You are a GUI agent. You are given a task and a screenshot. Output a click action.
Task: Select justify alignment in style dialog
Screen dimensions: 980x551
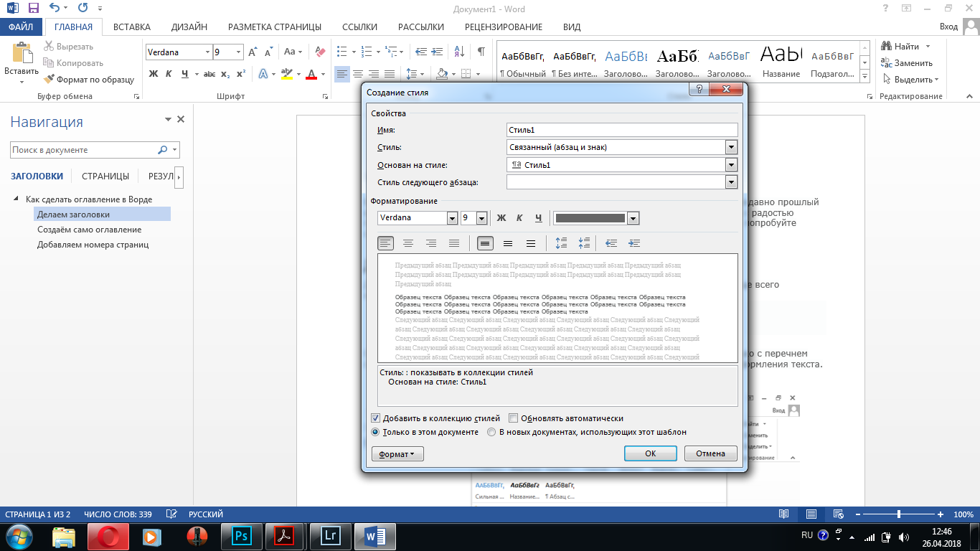[x=453, y=244]
